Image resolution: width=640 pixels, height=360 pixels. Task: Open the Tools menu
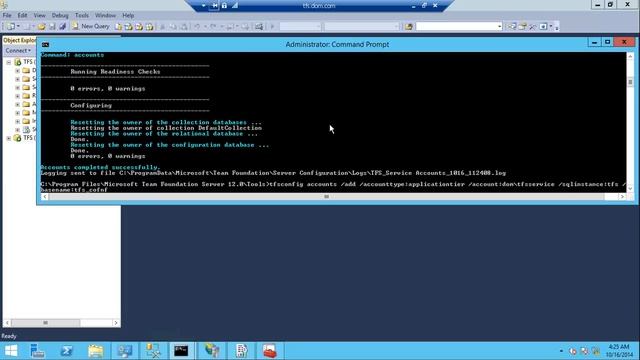point(82,16)
